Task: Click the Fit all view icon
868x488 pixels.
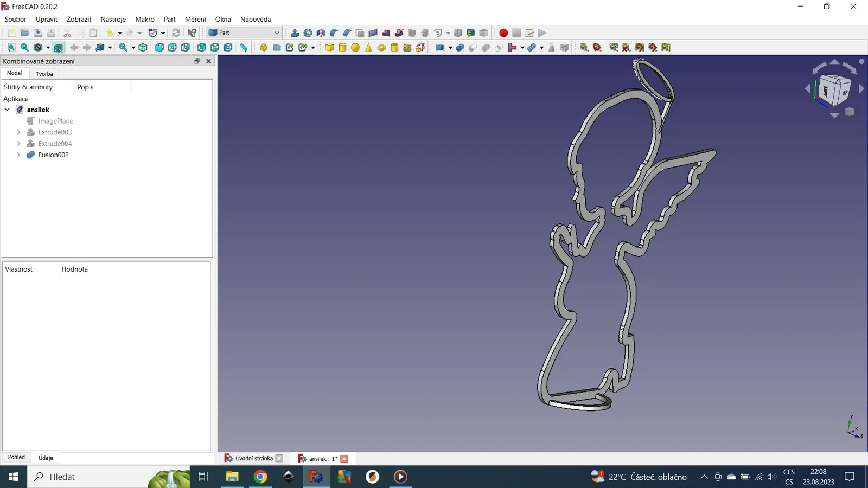Action: coord(11,48)
